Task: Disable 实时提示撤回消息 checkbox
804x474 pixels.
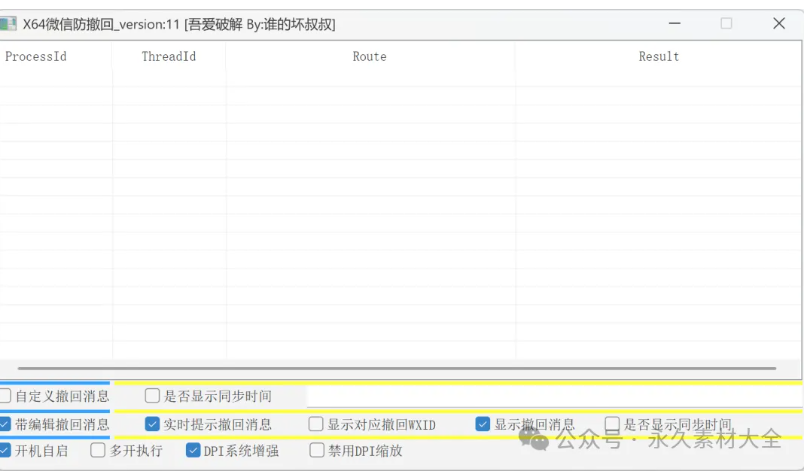Action: 152,424
